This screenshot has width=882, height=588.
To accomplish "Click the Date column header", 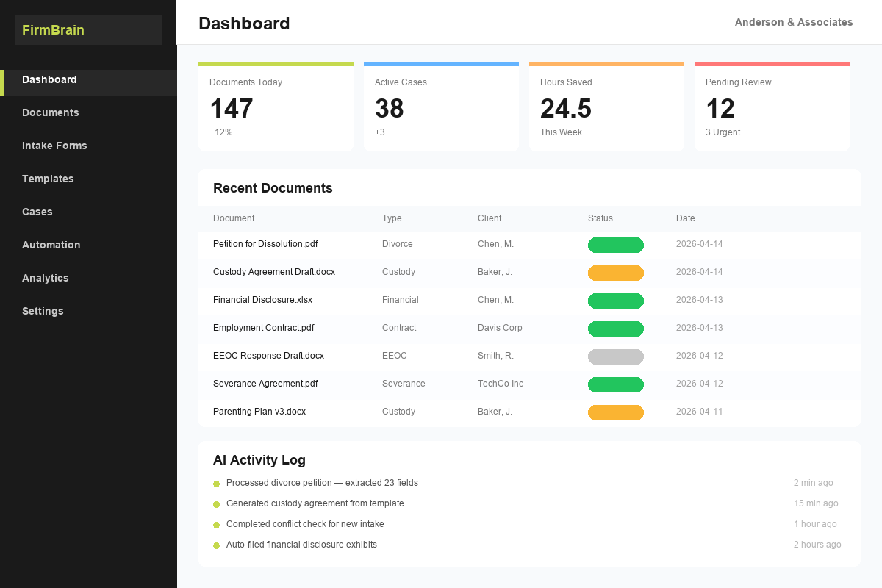I will pyautogui.click(x=685, y=218).
